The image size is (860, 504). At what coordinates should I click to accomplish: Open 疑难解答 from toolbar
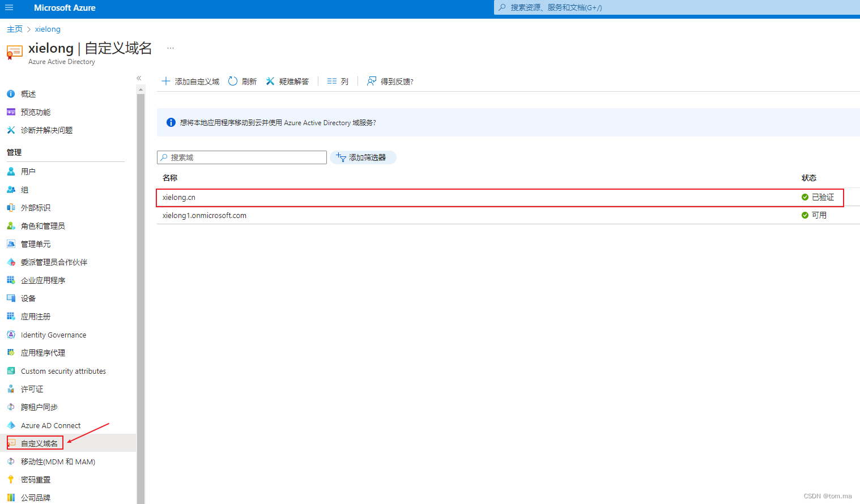tap(287, 82)
